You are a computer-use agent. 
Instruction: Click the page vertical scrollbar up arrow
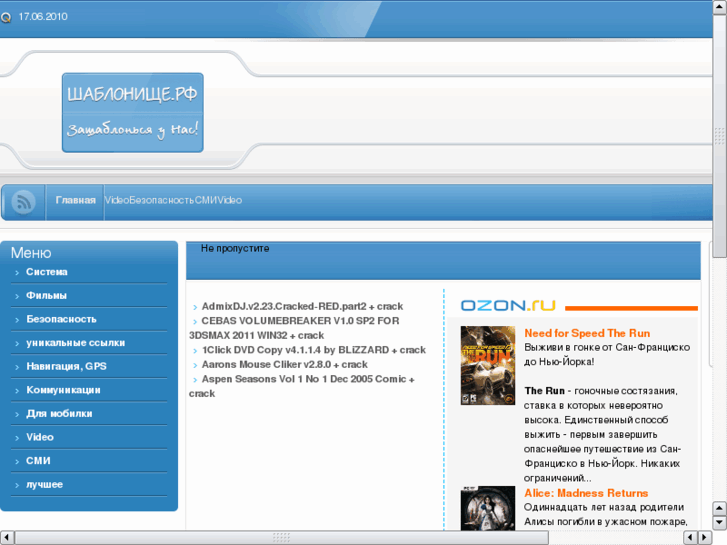pos(720,7)
